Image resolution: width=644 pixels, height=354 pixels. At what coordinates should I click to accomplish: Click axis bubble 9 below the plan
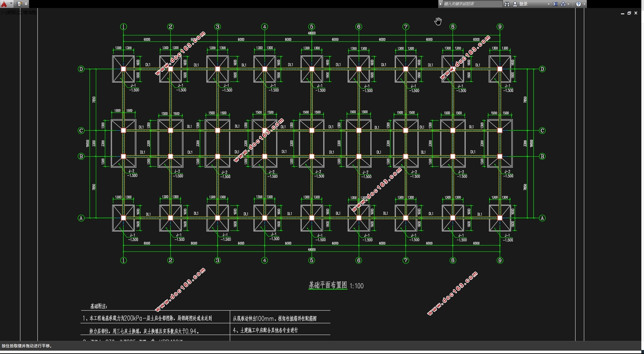coord(500,260)
